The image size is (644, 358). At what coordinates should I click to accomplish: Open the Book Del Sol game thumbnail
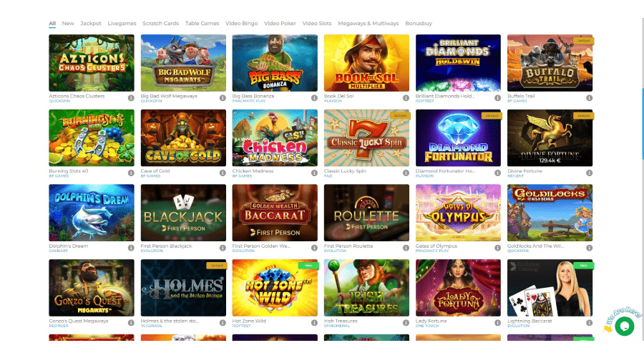click(366, 63)
